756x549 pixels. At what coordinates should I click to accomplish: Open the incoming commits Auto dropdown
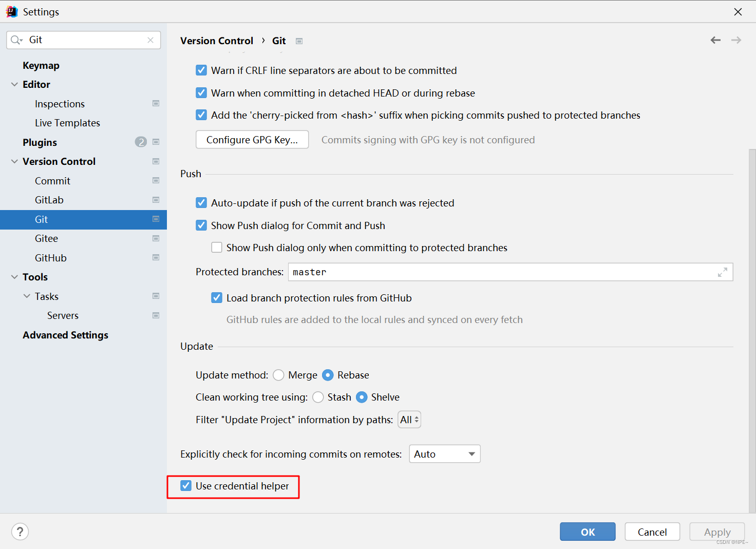click(x=445, y=454)
